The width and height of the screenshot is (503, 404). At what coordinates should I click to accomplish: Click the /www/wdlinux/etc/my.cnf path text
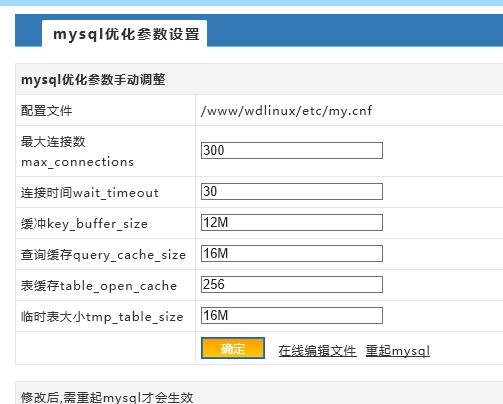(x=286, y=111)
